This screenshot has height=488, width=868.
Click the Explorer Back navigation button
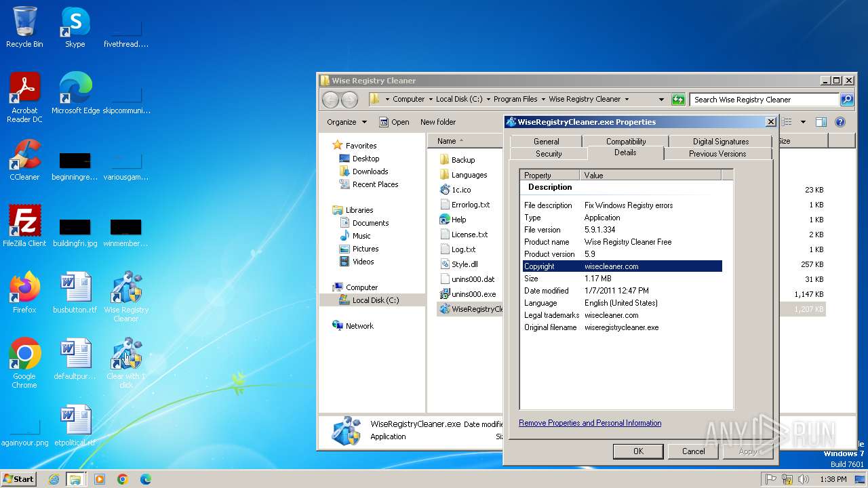[x=330, y=100]
